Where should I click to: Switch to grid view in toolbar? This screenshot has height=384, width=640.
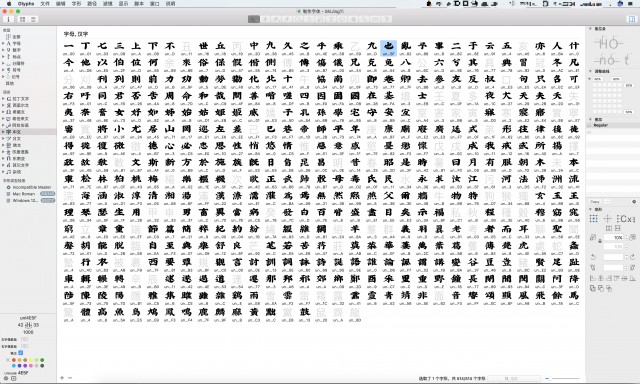(x=22, y=19)
